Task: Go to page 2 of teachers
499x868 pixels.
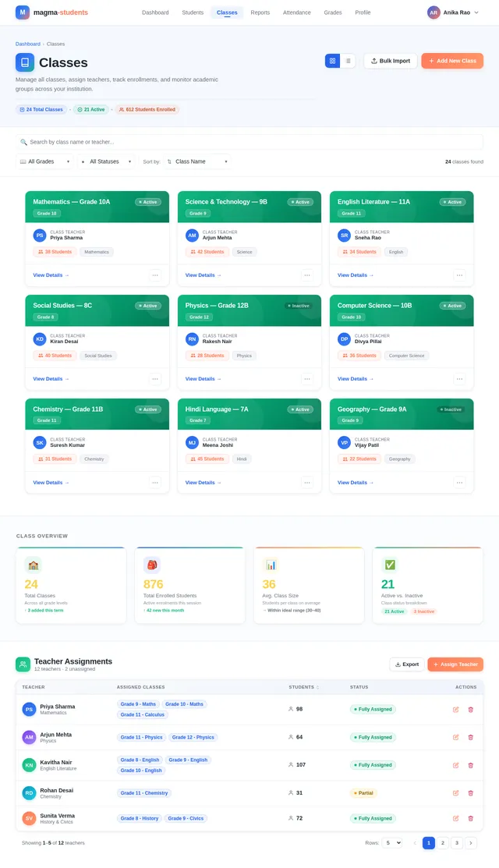Action: tap(443, 843)
